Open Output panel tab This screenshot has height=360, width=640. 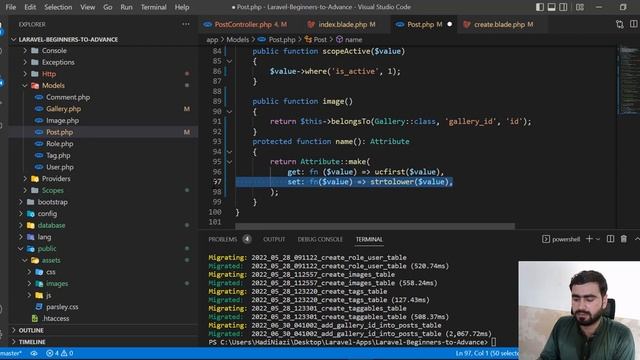274,239
